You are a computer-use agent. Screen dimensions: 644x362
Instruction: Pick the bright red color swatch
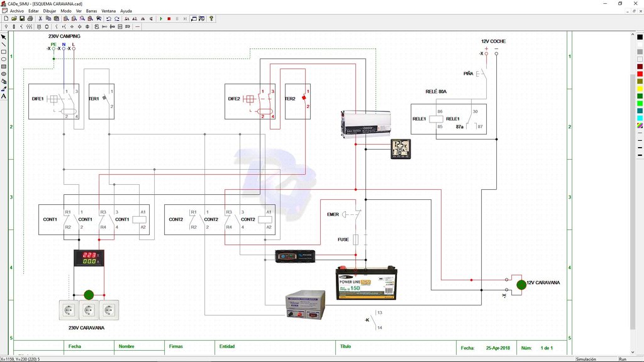point(640,74)
